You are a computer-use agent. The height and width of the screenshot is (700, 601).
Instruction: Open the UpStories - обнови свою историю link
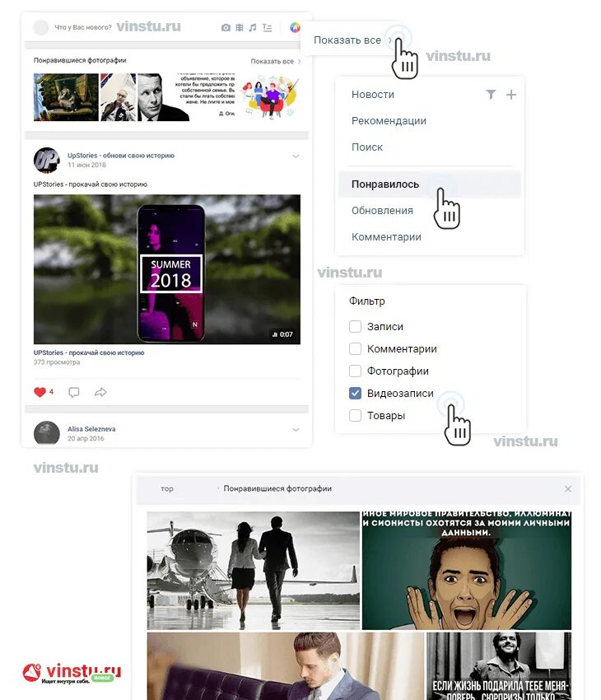pyautogui.click(x=121, y=156)
